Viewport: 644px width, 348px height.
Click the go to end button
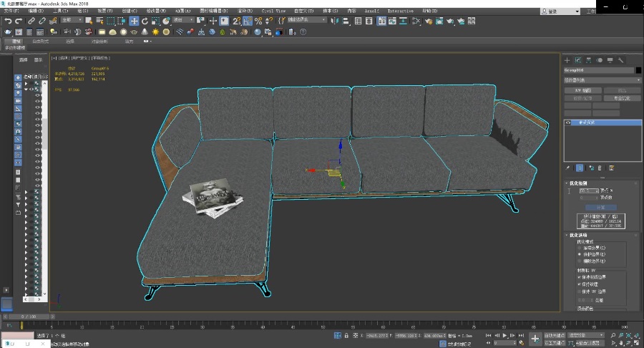click(x=521, y=336)
